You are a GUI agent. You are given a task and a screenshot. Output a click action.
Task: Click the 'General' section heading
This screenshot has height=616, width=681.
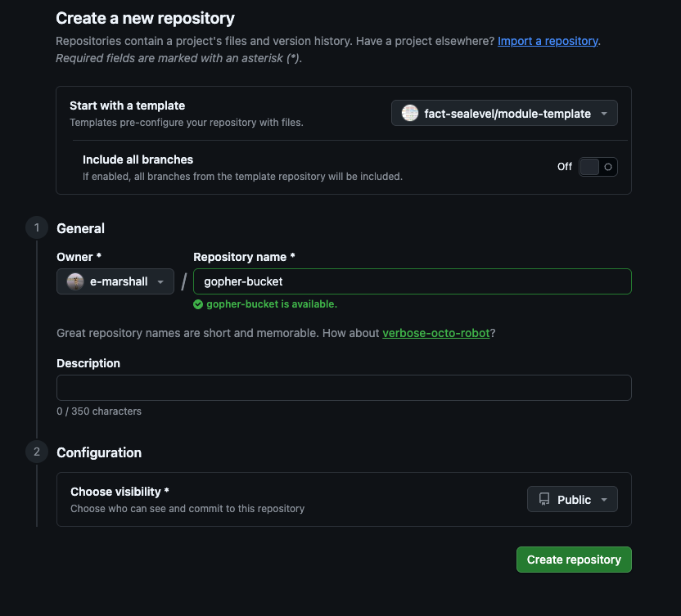(x=80, y=228)
